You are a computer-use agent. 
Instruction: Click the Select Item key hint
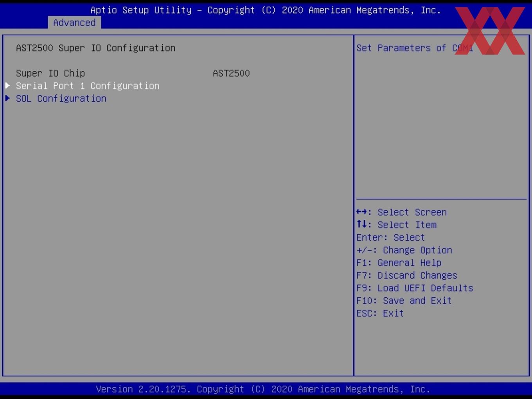[x=396, y=225]
